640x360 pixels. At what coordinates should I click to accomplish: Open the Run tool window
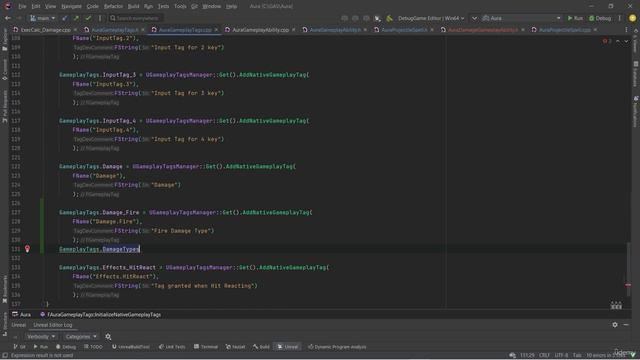pyautogui.click(x=41, y=347)
